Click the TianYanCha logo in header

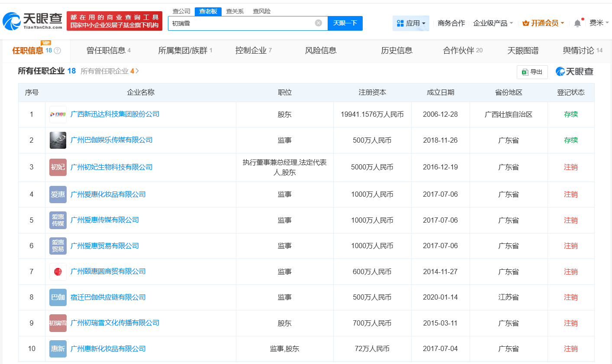click(x=32, y=21)
